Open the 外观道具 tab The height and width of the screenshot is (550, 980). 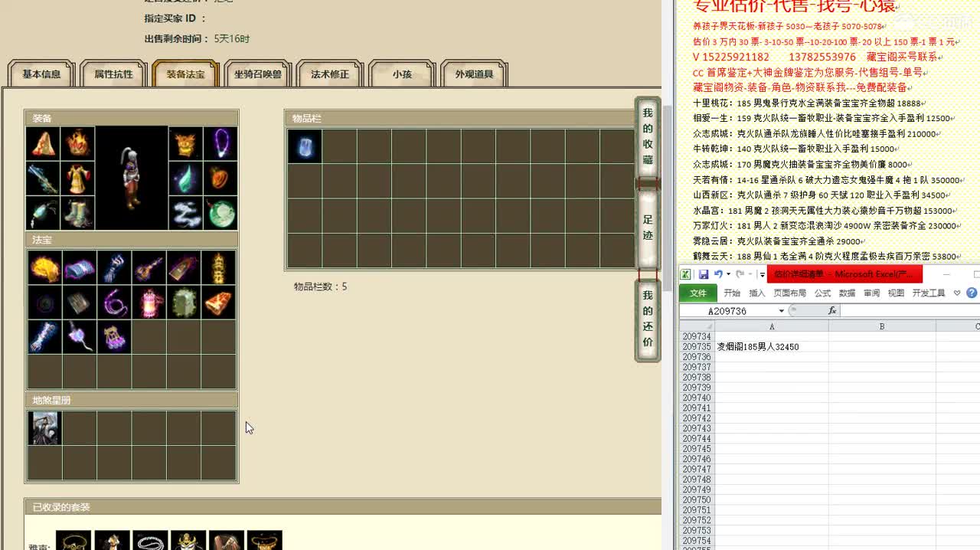coord(474,74)
